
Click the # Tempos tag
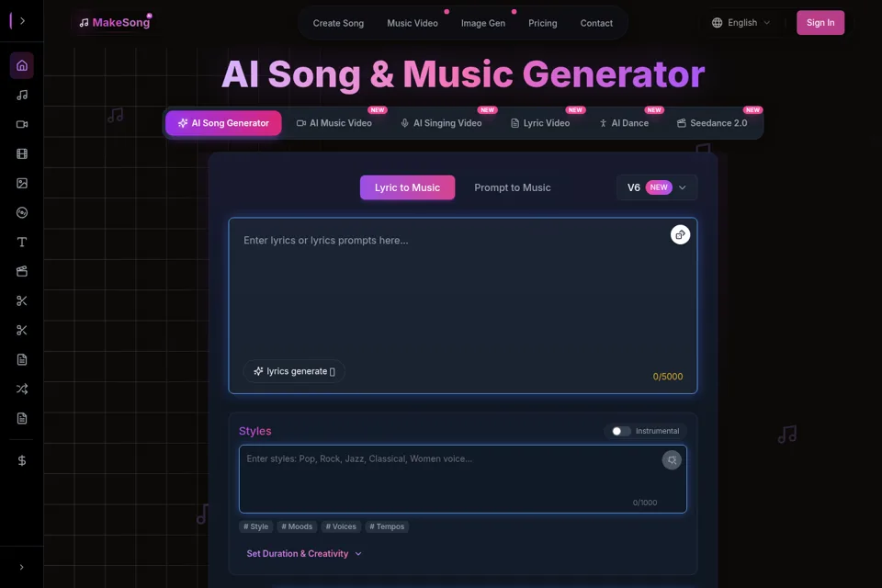coord(387,526)
